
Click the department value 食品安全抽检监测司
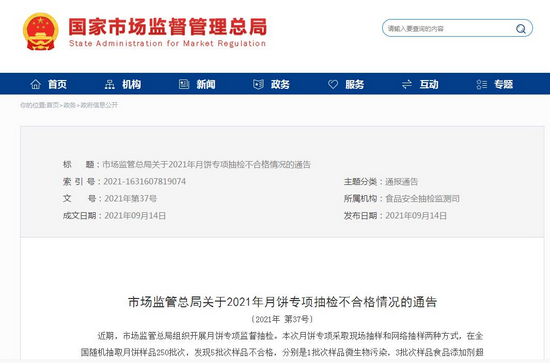coord(422,199)
